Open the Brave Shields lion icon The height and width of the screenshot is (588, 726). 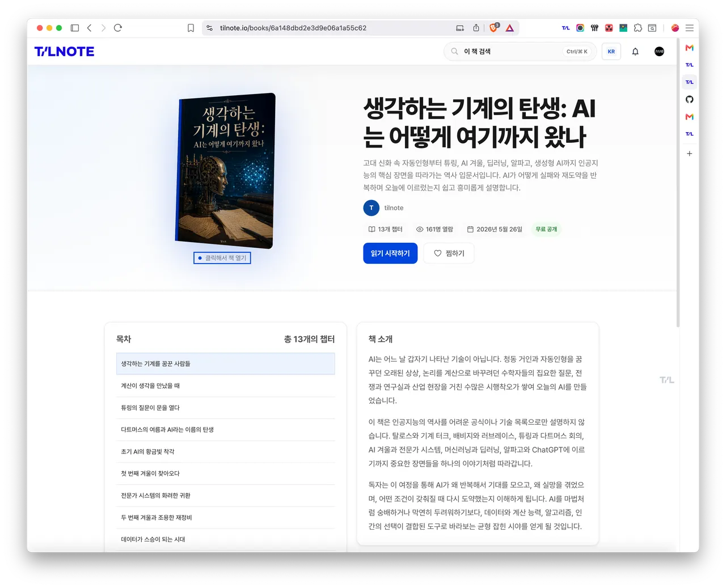coord(494,27)
